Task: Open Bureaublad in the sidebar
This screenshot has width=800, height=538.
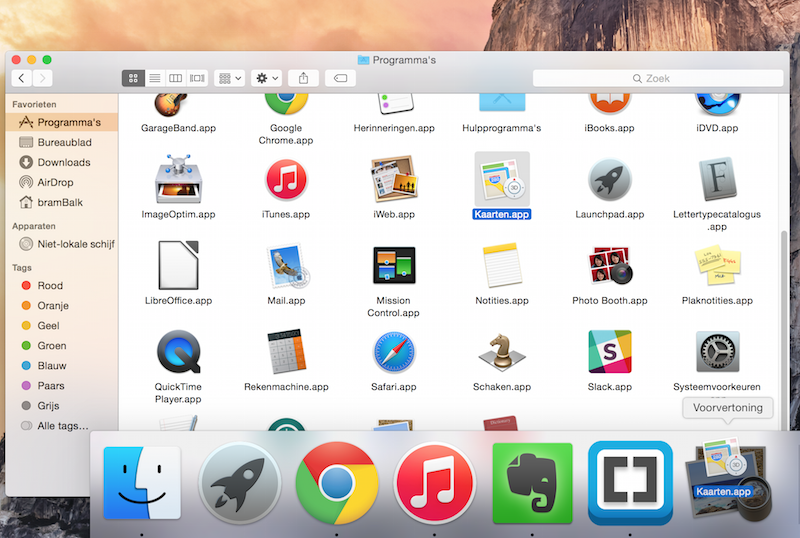Action: click(62, 142)
